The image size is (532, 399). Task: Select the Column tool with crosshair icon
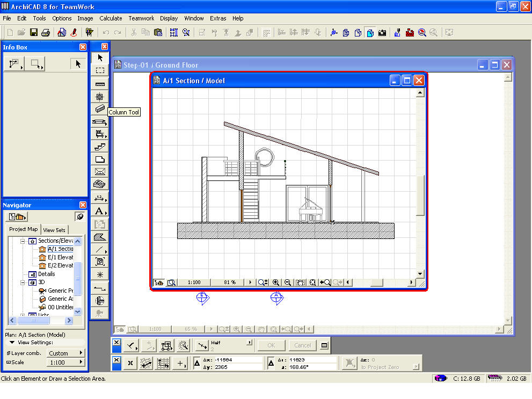[x=100, y=97]
